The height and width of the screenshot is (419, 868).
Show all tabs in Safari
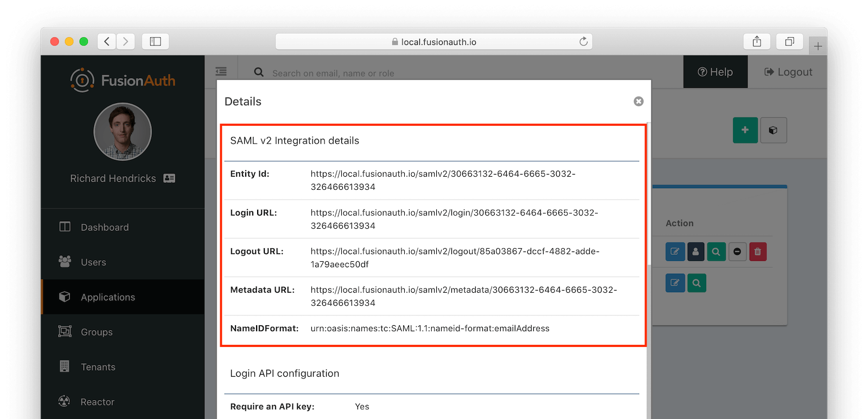789,41
